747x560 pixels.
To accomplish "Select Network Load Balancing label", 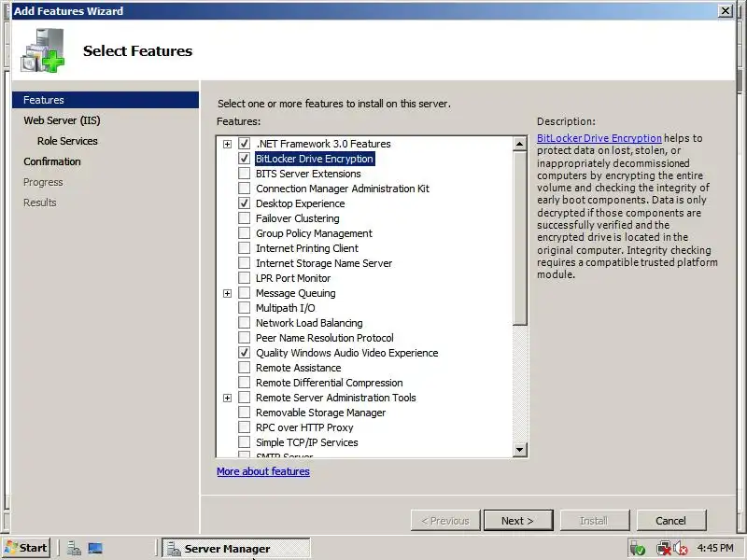I will (309, 323).
